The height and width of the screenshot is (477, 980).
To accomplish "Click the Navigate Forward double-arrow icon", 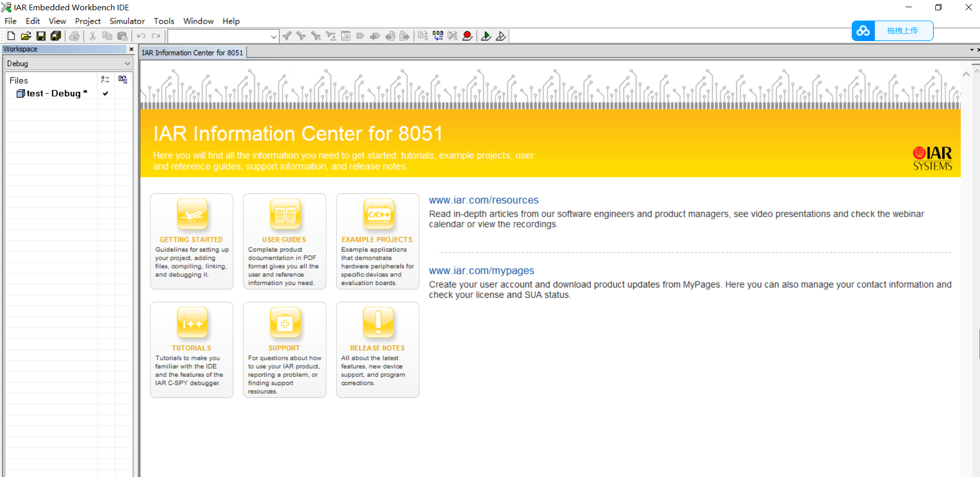I will click(405, 36).
